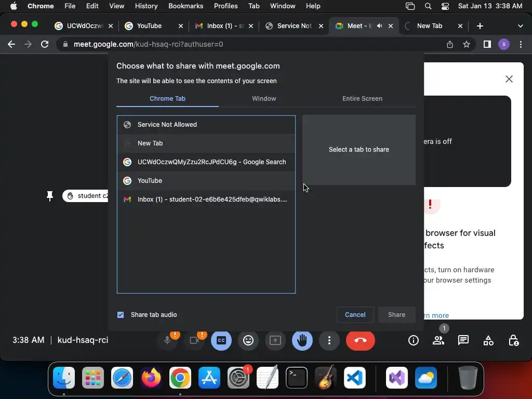Toggle Chrome side panel icon
Image resolution: width=532 pixels, height=399 pixels.
point(487,44)
